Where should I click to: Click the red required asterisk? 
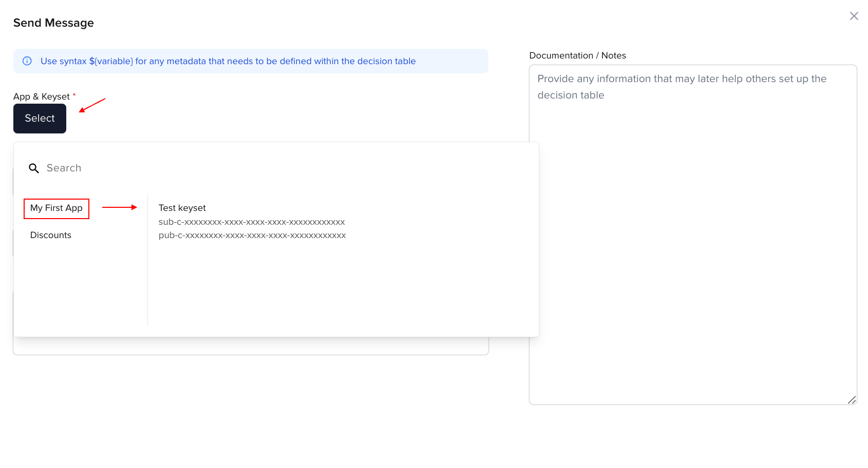click(x=74, y=95)
